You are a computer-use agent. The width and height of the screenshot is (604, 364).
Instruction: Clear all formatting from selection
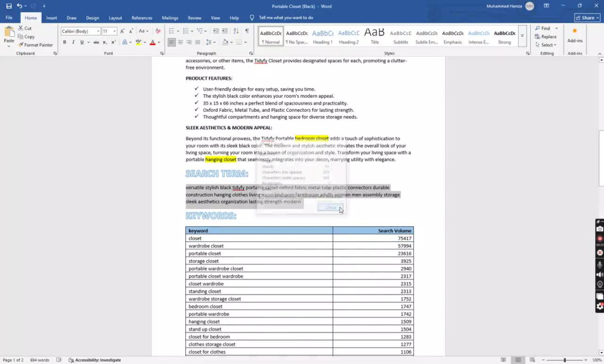click(x=158, y=31)
